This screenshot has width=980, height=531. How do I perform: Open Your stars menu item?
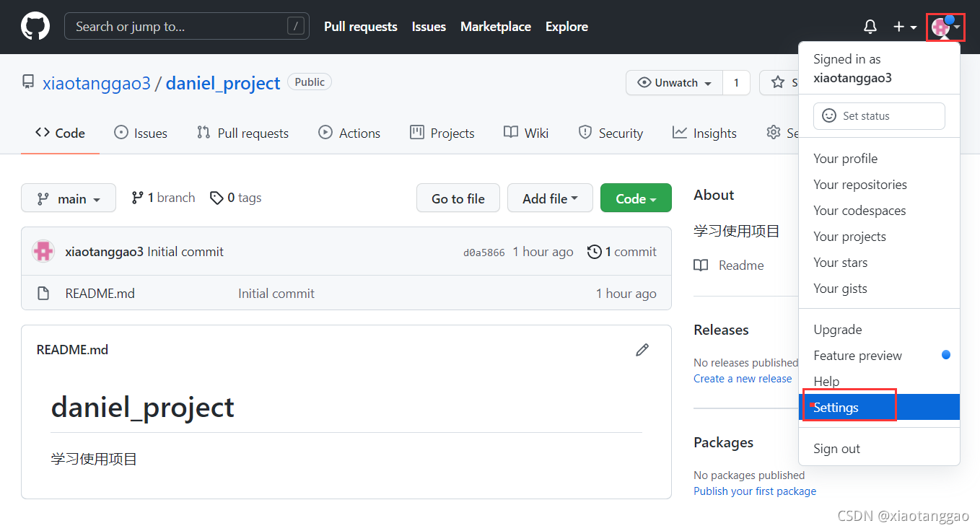pos(879,263)
